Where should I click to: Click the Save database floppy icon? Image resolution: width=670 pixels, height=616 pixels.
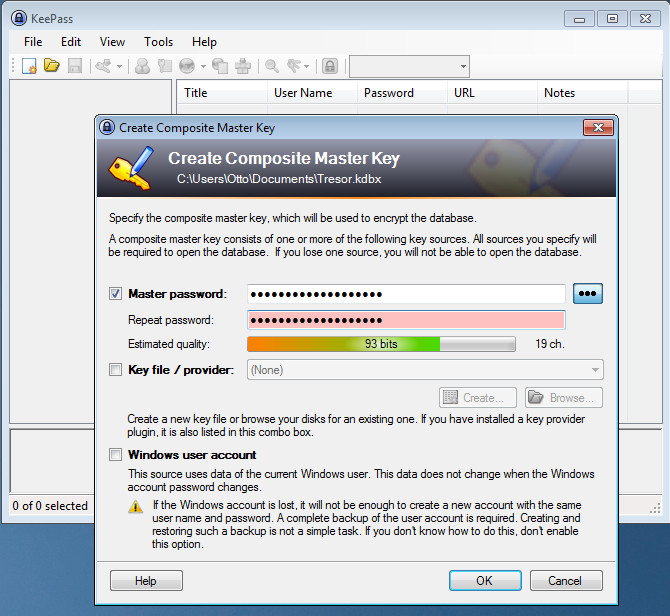pyautogui.click(x=73, y=66)
